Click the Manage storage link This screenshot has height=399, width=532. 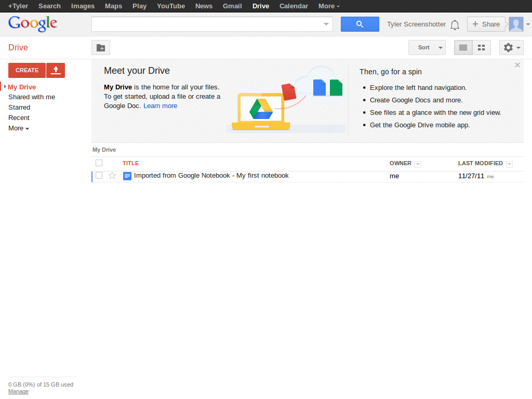click(18, 392)
